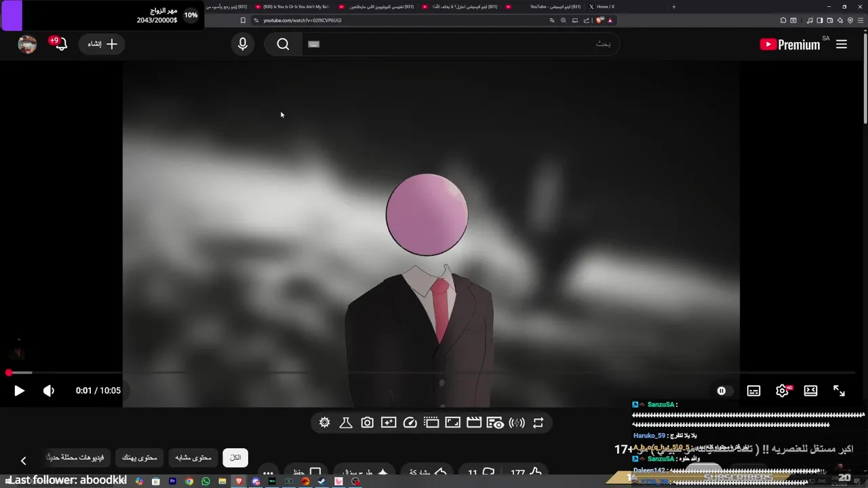Click the volume boost lightning icon
The width and height of the screenshot is (868, 488).
click(517, 422)
